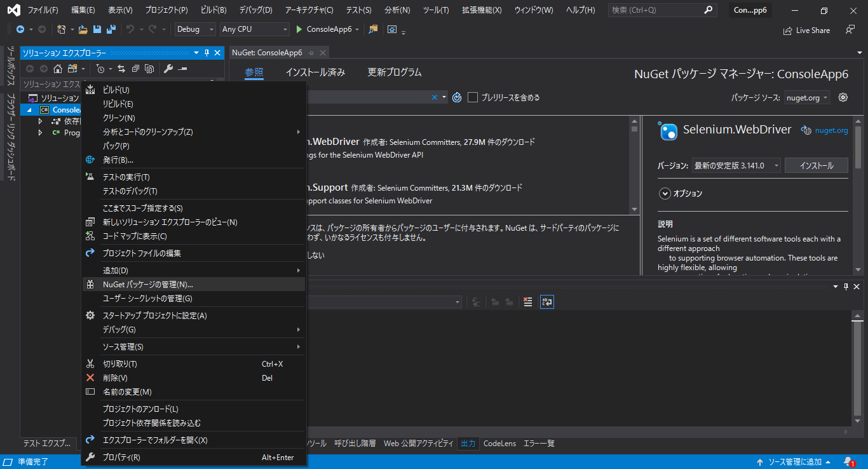This screenshot has height=469, width=868.
Task: Switch to the Updates tab in NuGet
Action: pos(395,72)
